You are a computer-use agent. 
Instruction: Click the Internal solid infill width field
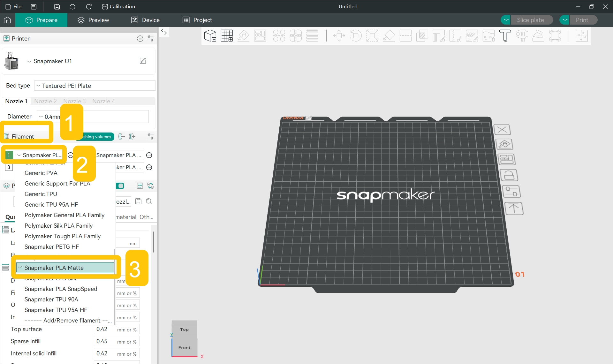(x=117, y=353)
